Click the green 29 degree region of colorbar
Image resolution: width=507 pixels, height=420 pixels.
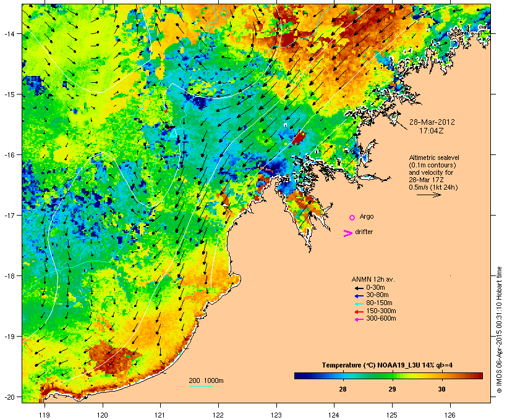[392, 376]
